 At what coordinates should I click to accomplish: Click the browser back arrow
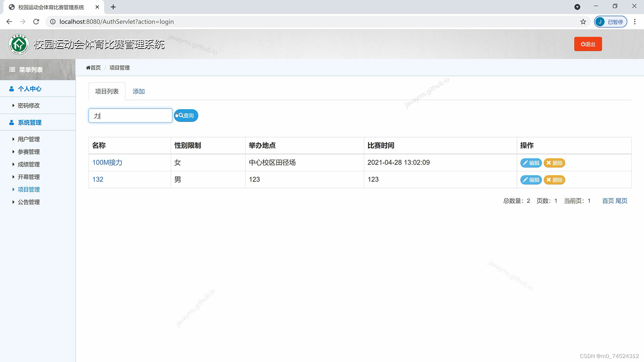tap(9, 22)
